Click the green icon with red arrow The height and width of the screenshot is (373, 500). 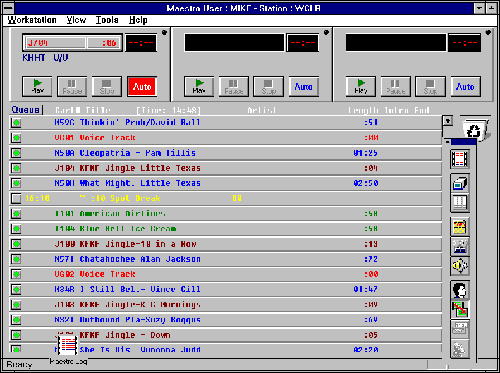(x=460, y=309)
